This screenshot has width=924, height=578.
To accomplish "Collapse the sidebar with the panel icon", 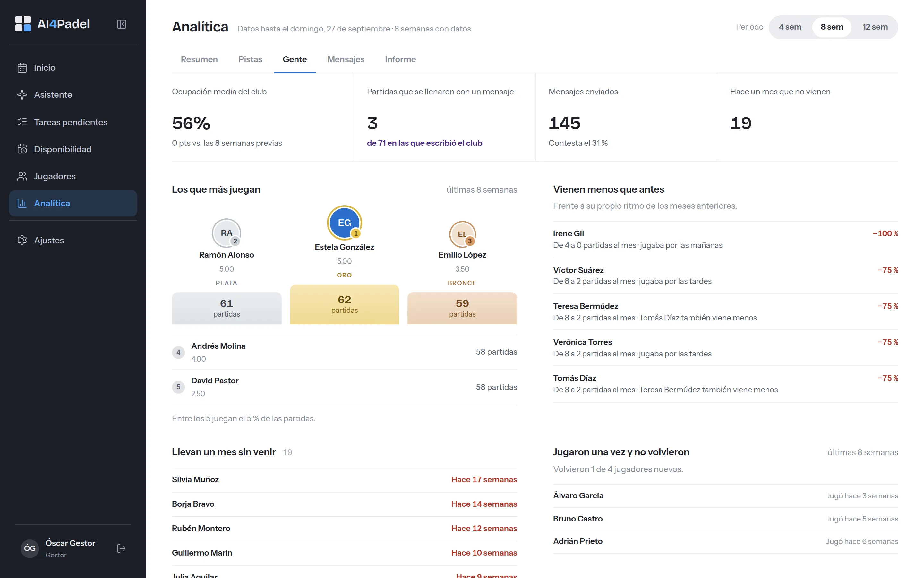I will (121, 24).
